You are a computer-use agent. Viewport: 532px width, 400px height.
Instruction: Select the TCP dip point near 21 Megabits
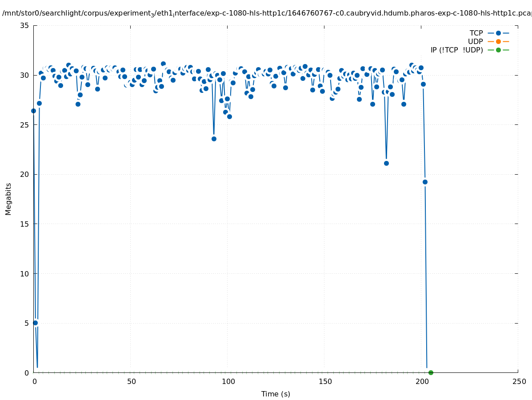tap(386, 163)
